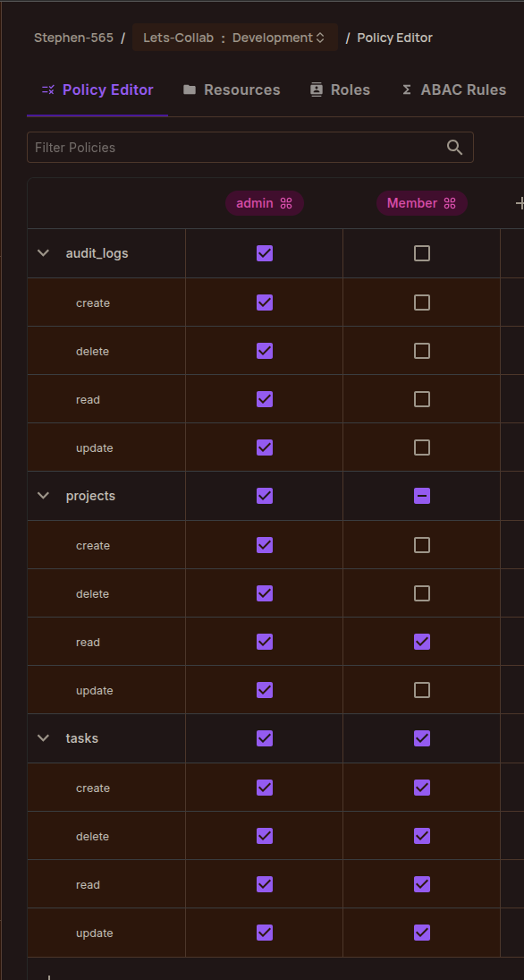The image size is (524, 980).
Task: Open the Lets-Collab : Development environment switcher
Action: [235, 38]
